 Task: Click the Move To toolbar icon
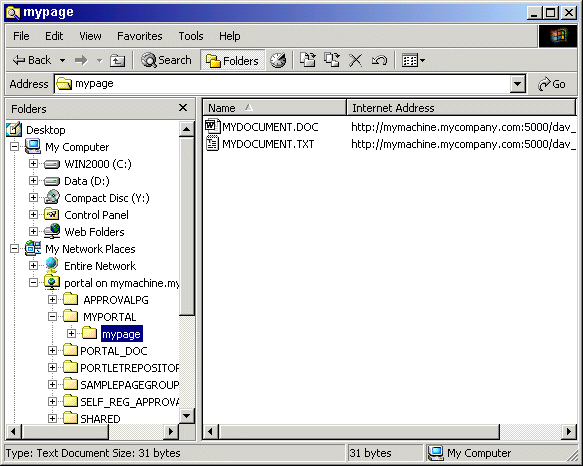click(308, 60)
